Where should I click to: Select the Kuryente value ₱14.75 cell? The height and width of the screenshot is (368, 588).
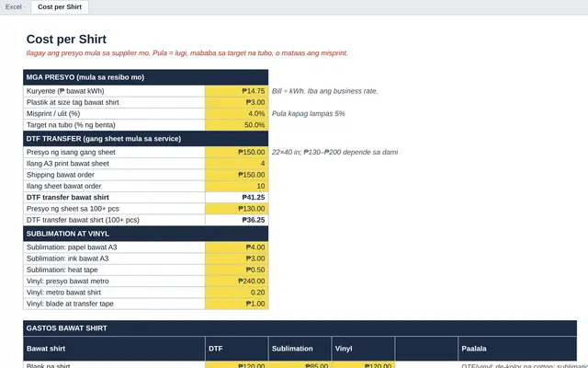coord(237,91)
